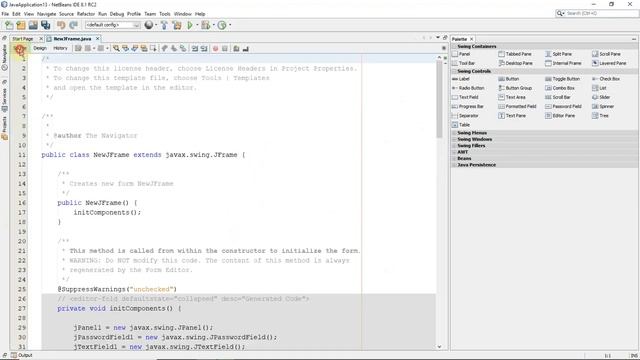Switch to the Start Page tab
Image resolution: width=640 pixels, height=360 pixels.
pyautogui.click(x=22, y=39)
